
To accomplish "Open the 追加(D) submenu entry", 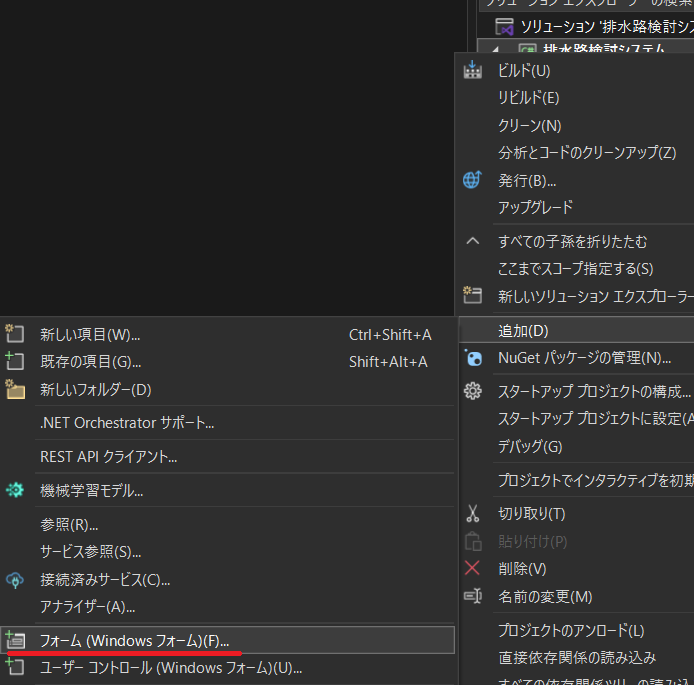I will (523, 330).
